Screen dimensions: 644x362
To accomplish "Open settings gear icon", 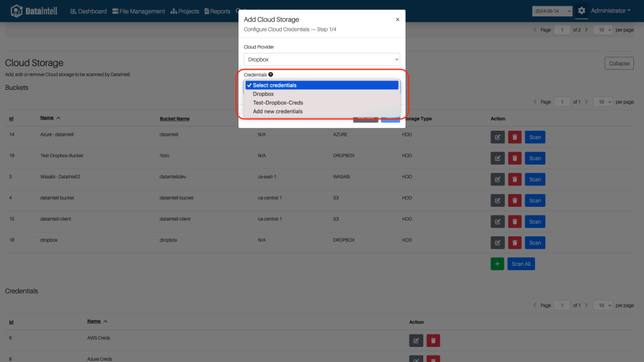I will click(582, 11).
